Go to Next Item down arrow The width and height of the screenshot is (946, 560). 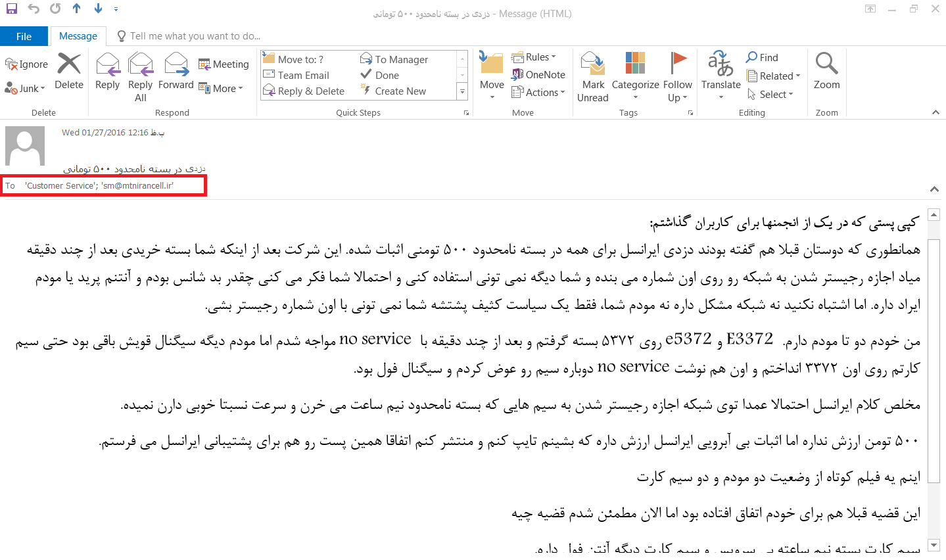pyautogui.click(x=99, y=9)
